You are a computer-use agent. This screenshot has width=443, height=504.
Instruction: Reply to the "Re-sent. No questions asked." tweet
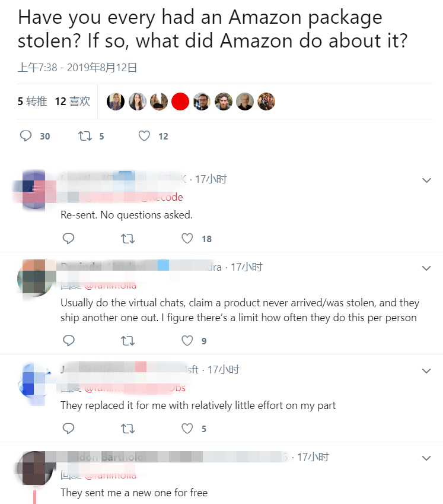tap(68, 239)
